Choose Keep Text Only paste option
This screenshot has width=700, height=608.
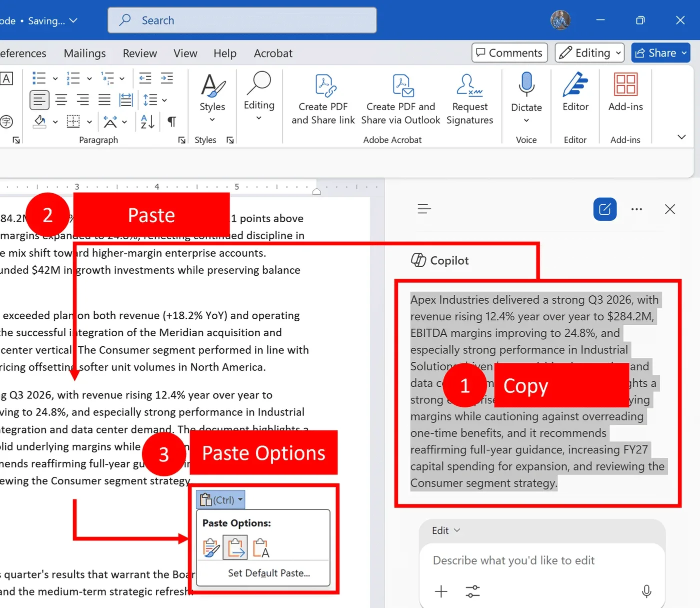pos(261,548)
